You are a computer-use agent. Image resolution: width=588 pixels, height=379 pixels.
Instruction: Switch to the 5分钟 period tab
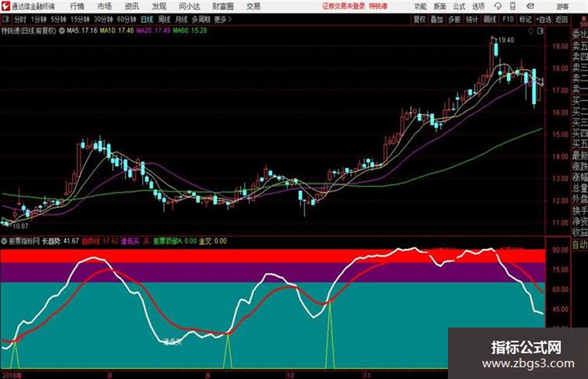click(x=58, y=19)
